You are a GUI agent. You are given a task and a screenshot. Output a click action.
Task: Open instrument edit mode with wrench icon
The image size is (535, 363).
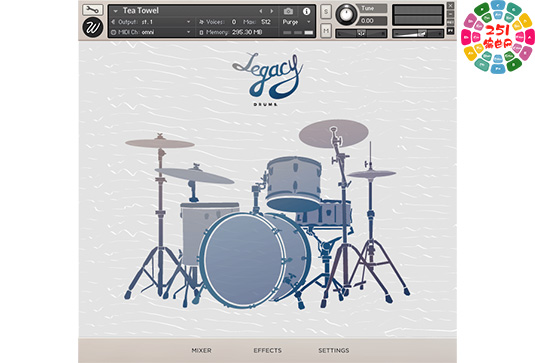pos(92,10)
